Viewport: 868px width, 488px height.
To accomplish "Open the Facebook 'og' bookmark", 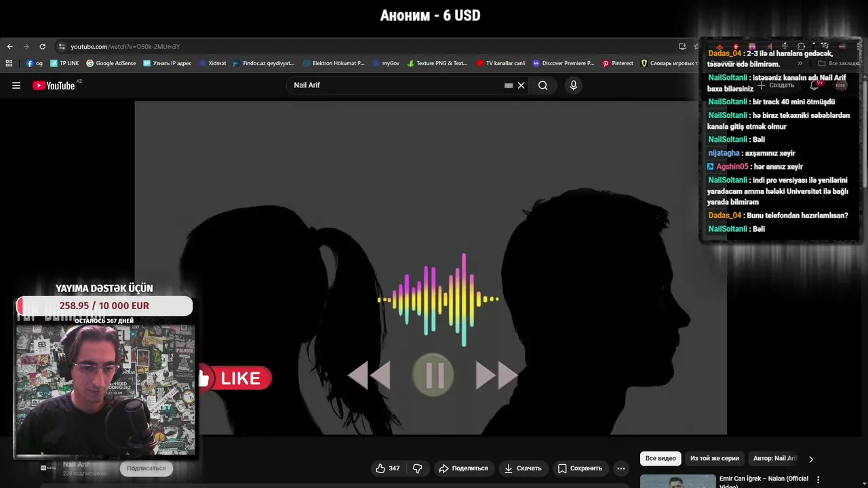I will pyautogui.click(x=35, y=63).
